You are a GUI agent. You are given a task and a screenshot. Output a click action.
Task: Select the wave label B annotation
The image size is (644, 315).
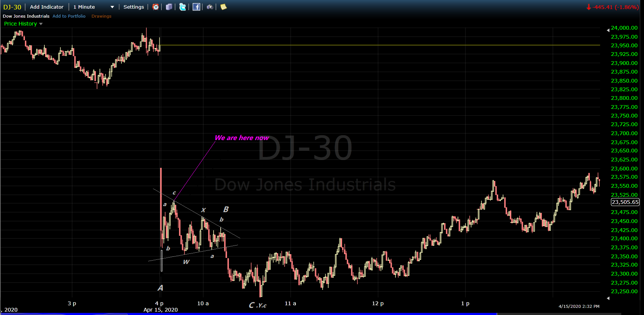tap(226, 209)
